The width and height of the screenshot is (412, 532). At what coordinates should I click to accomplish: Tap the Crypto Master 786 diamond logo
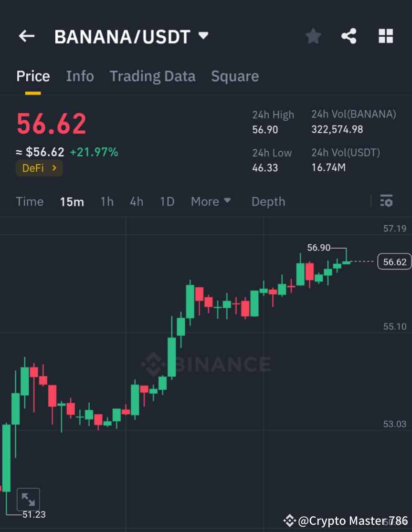tap(289, 521)
